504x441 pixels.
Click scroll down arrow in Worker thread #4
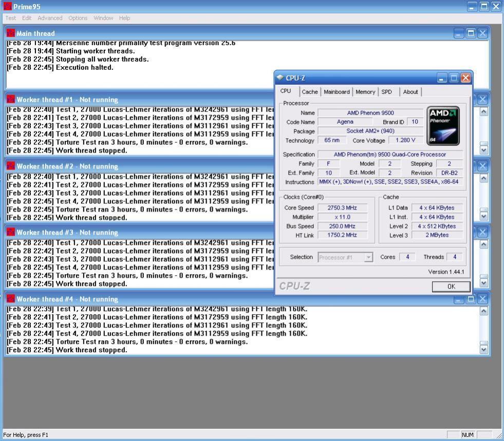click(x=484, y=349)
